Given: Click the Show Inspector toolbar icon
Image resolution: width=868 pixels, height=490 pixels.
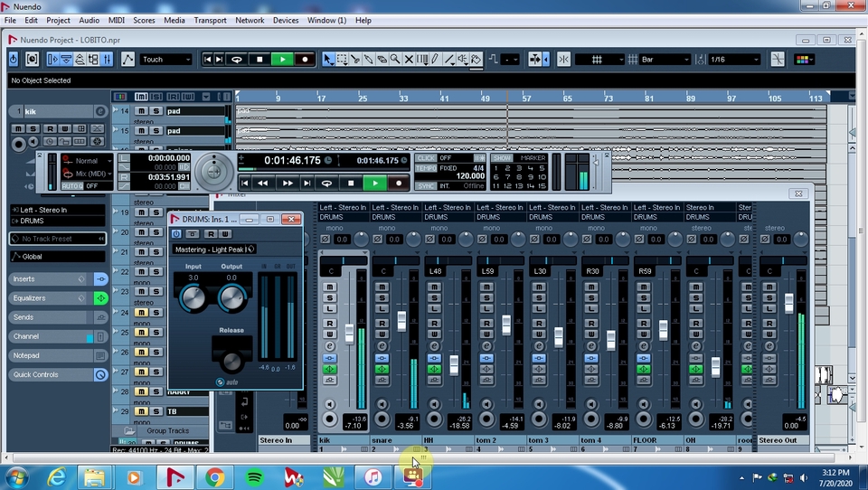Looking at the screenshot, I should [x=52, y=60].
